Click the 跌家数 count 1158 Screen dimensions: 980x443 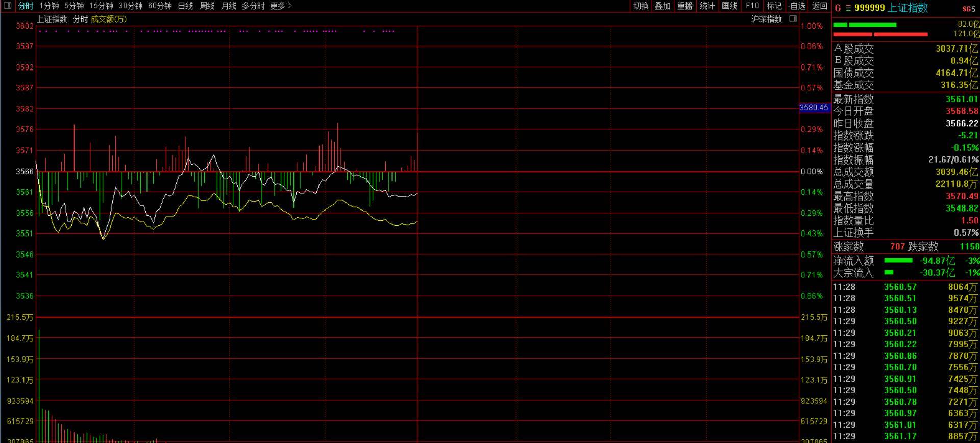pos(969,247)
